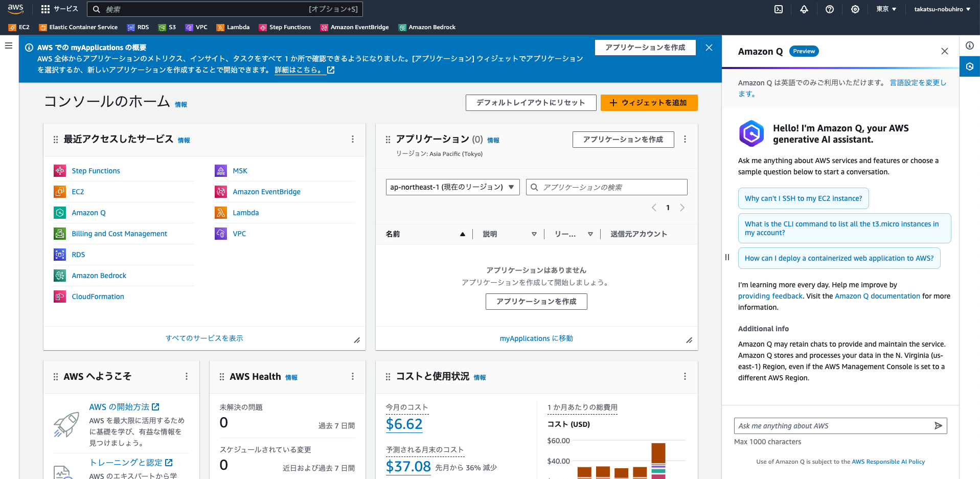980x479 pixels.
Task: Select 'Why can't I SSH to my EC2 instance?'
Action: click(x=804, y=198)
